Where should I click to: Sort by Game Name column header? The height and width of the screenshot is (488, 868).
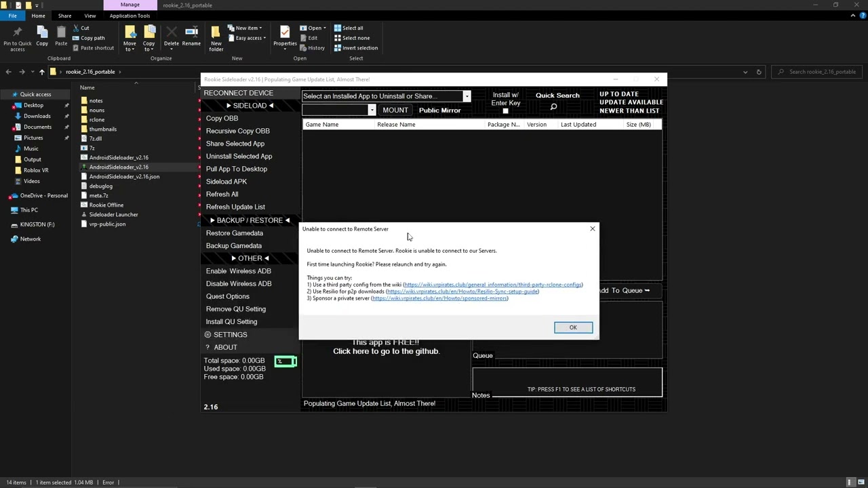[321, 125]
